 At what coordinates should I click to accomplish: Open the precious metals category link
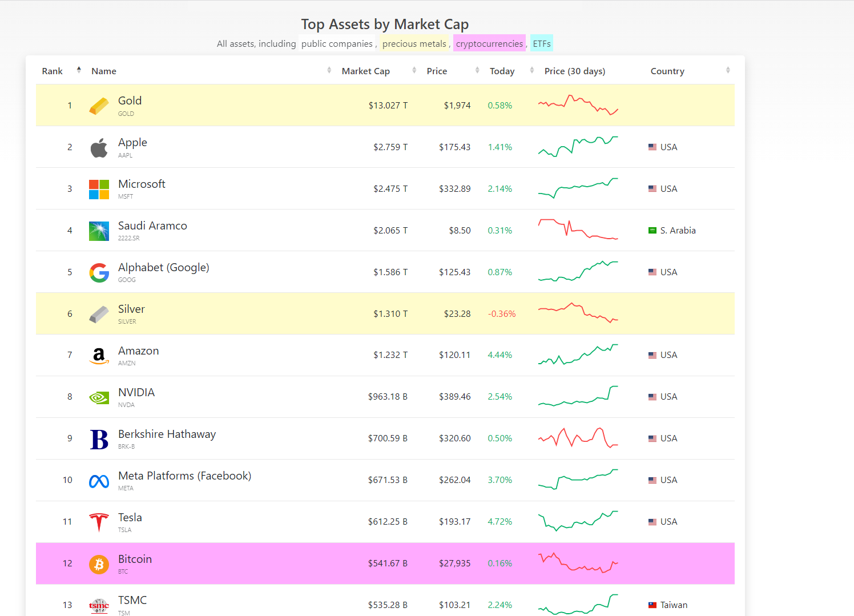coord(414,43)
